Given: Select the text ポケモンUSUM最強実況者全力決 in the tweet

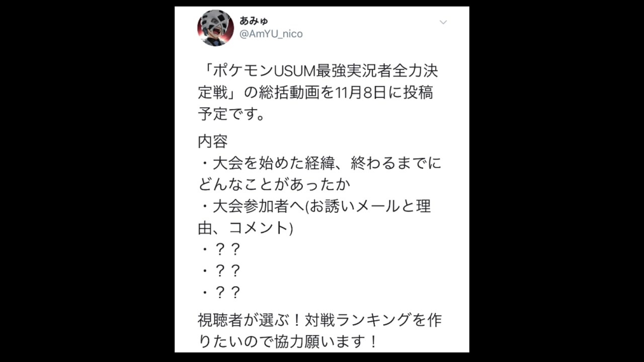Looking at the screenshot, I should (x=323, y=71).
